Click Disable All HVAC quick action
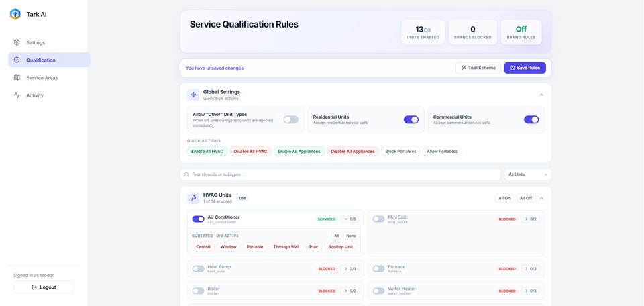644x306 pixels. 250,152
